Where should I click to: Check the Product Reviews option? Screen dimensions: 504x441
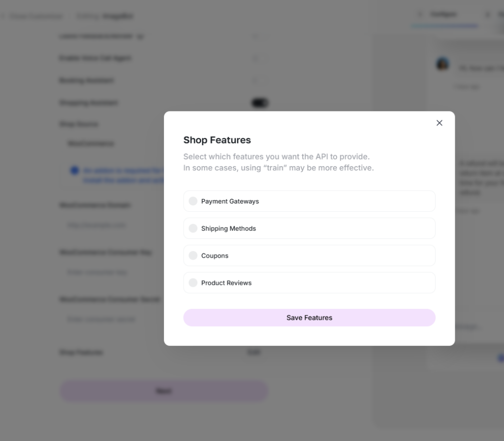(x=193, y=282)
